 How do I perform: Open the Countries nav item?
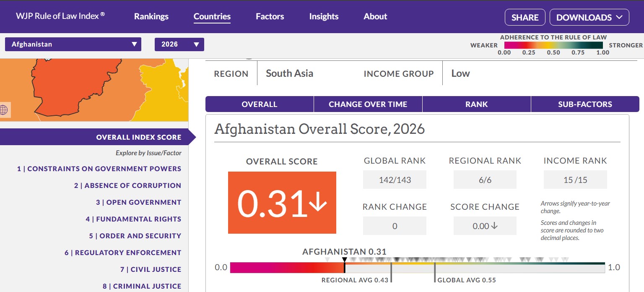212,16
